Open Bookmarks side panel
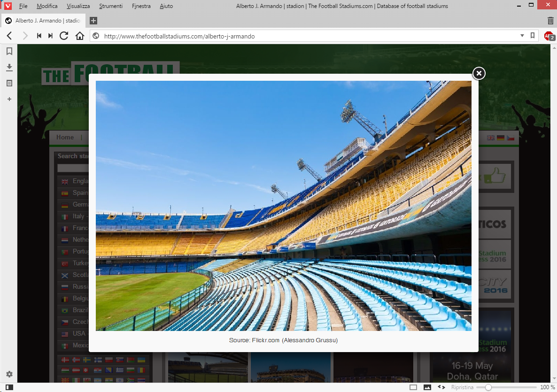The height and width of the screenshot is (392, 557). click(9, 52)
